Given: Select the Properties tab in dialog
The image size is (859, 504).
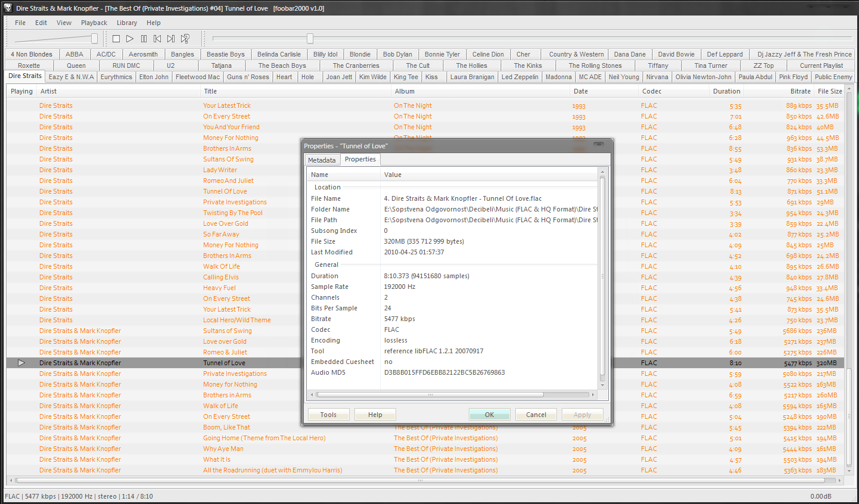Looking at the screenshot, I should [x=360, y=159].
